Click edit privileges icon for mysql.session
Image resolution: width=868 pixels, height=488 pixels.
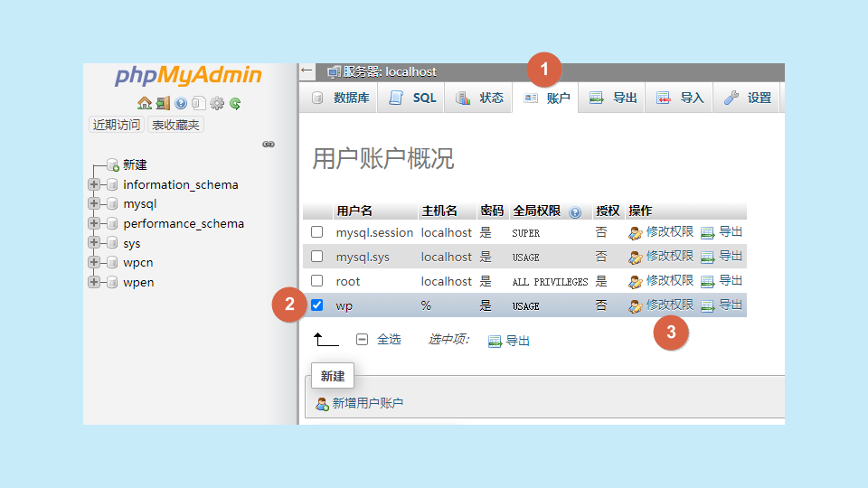(635, 233)
